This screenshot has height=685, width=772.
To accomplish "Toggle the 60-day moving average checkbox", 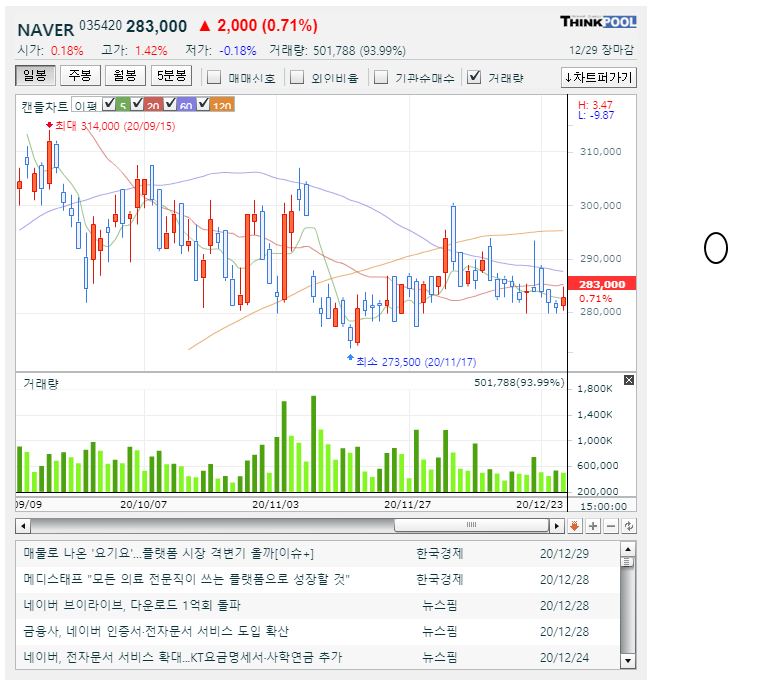I will click(x=170, y=103).
